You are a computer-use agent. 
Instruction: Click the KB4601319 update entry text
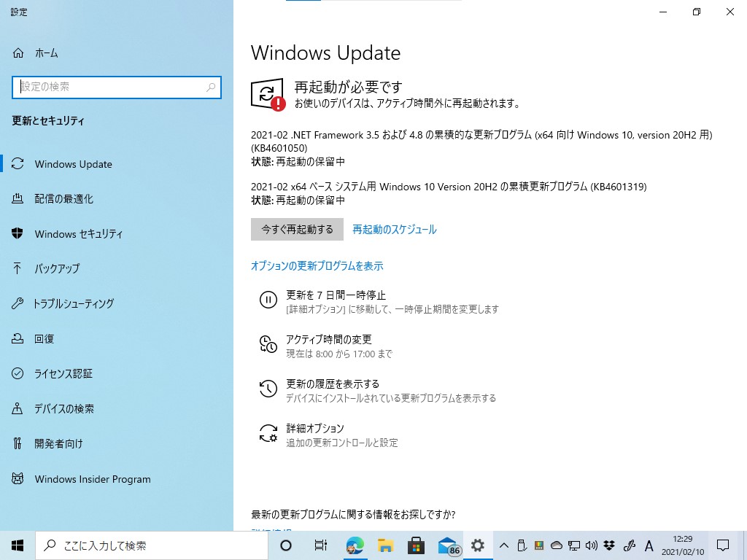tap(449, 187)
